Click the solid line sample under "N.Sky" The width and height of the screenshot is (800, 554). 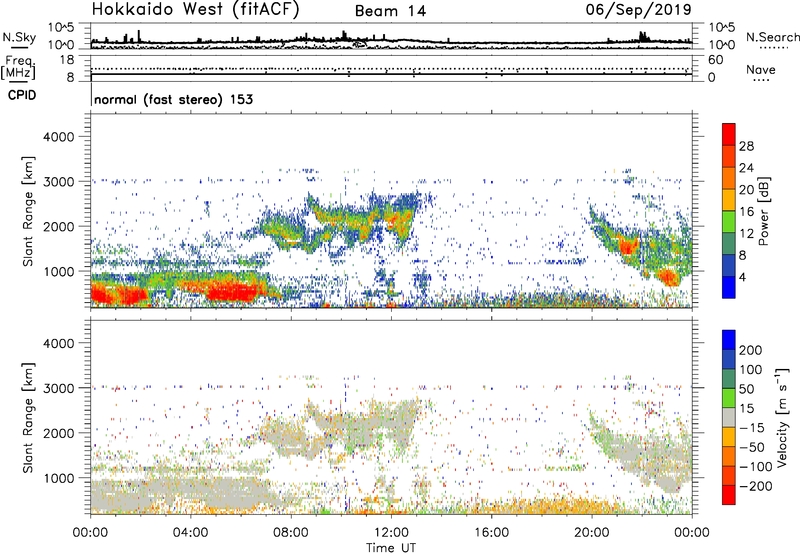point(19,48)
